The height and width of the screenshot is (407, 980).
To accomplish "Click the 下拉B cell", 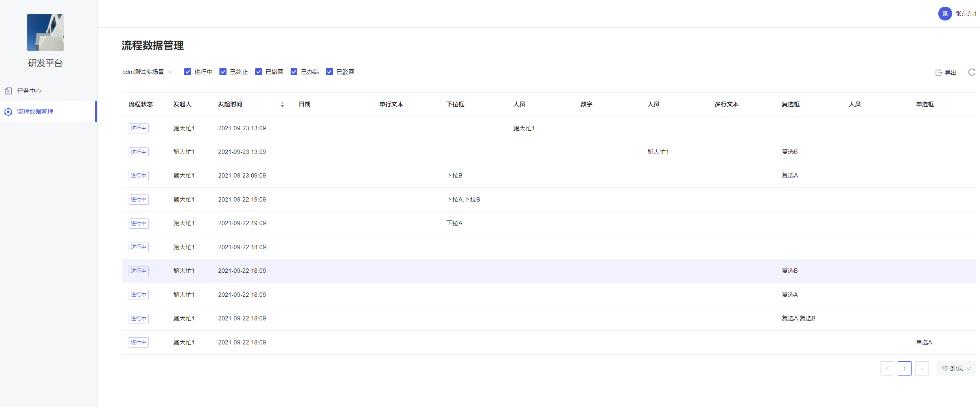I will coord(454,176).
